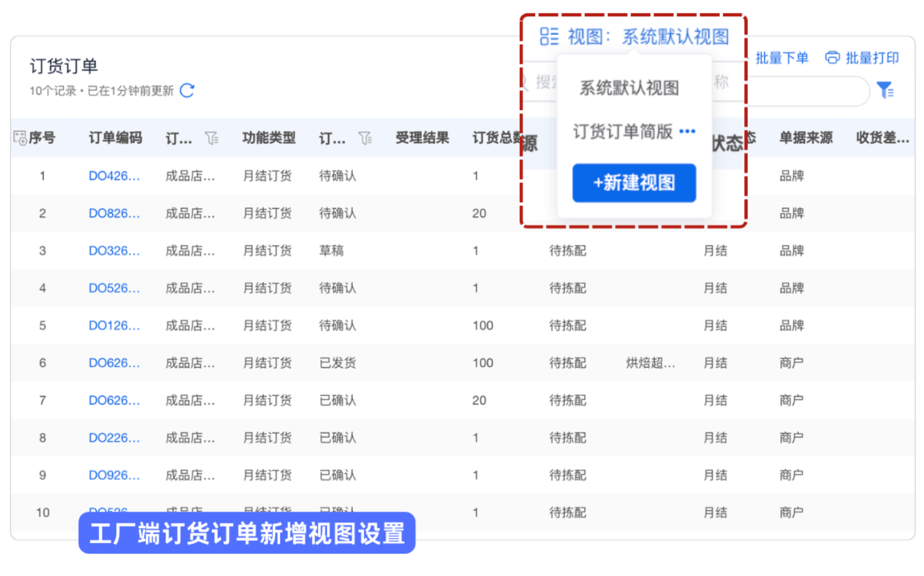Click filter icon beside second 订... column
The height and width of the screenshot is (576, 924).
pos(365,138)
